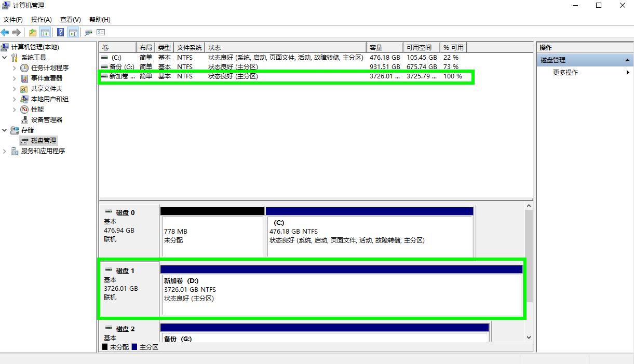Sort by the 类型 column header

pos(165,47)
